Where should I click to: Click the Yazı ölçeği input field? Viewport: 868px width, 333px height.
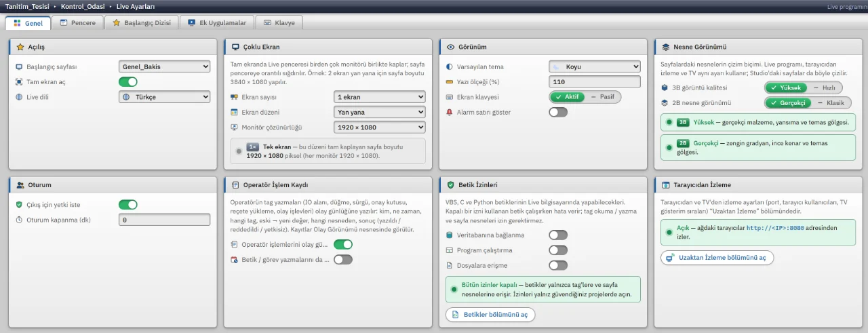pos(594,82)
